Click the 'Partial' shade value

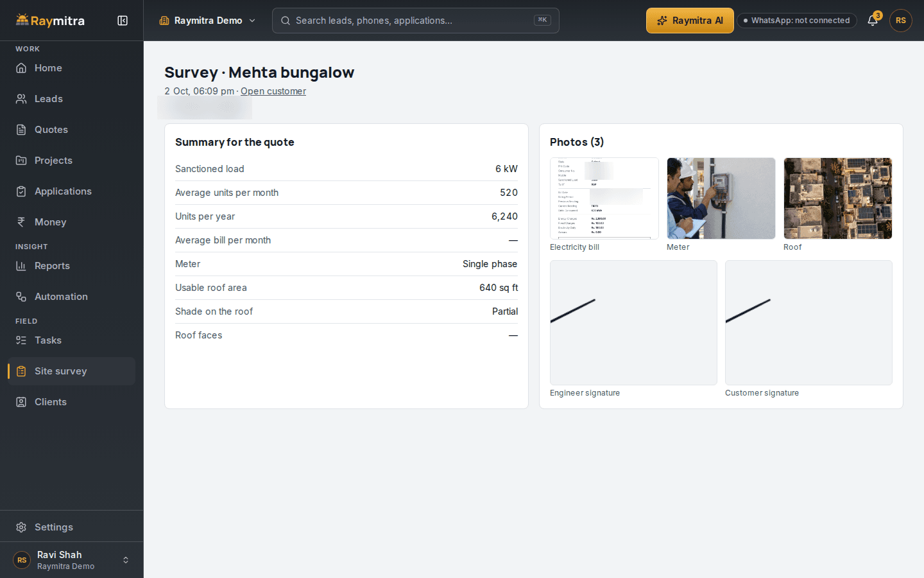tap(505, 311)
